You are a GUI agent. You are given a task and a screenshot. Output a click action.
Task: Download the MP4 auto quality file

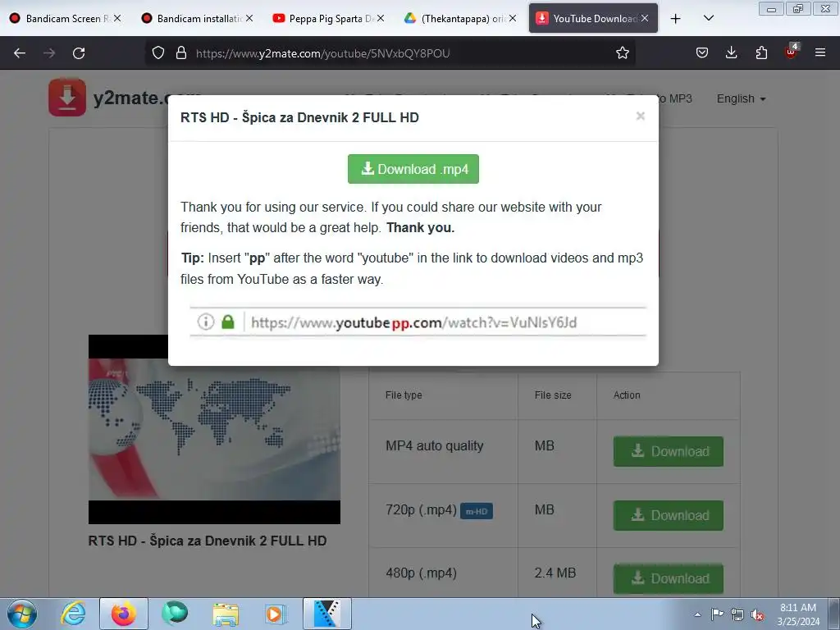pos(668,451)
